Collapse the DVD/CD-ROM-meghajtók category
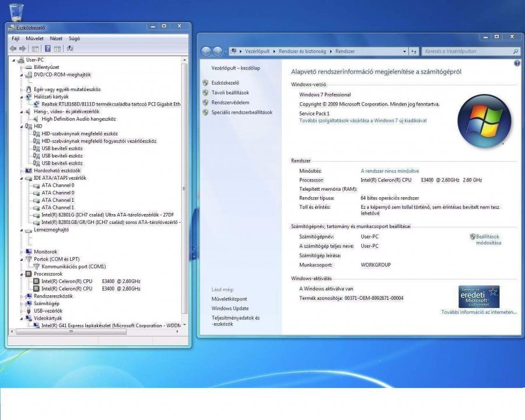 [22, 75]
